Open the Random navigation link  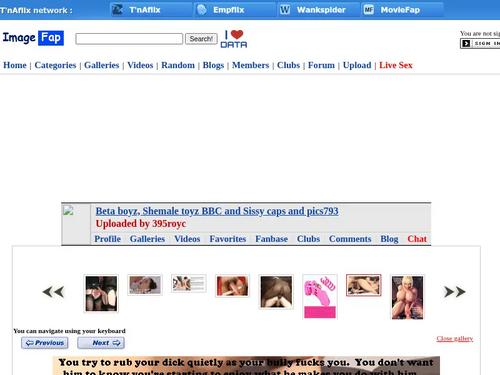coord(178,65)
